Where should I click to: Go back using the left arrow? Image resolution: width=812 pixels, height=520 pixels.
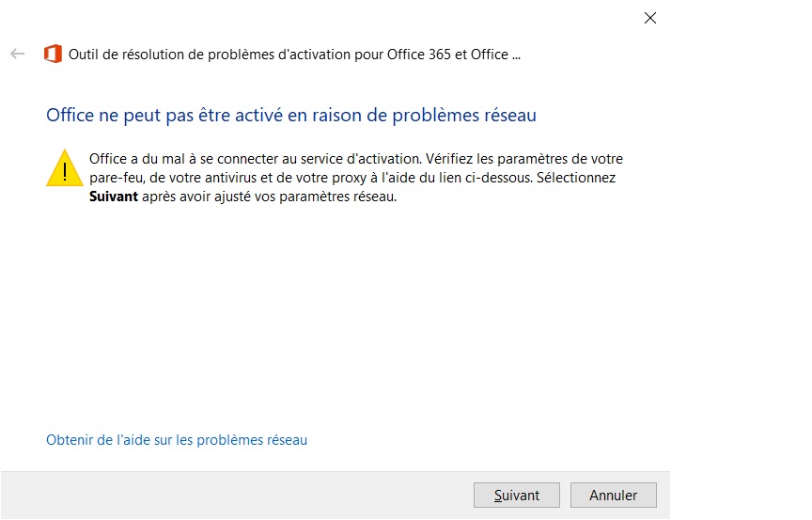click(18, 54)
